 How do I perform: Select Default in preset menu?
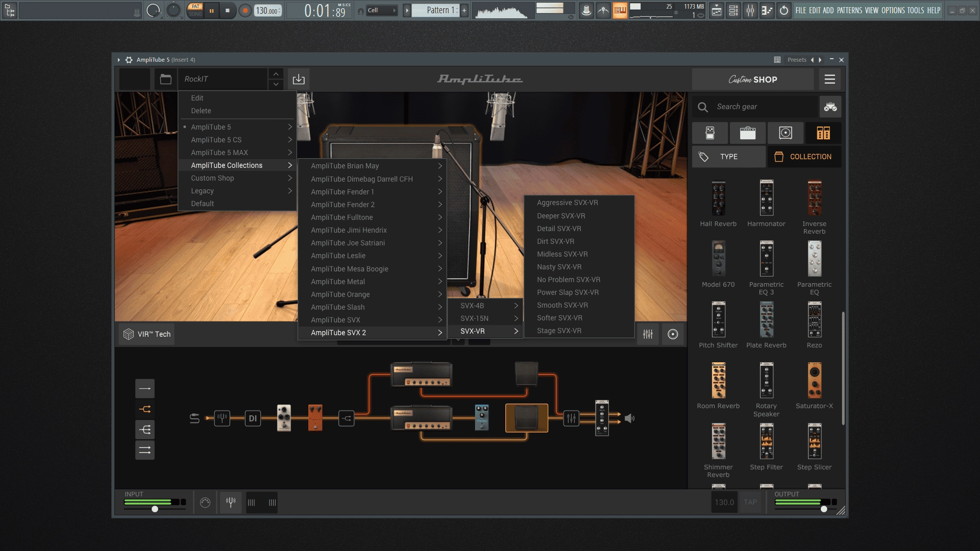pyautogui.click(x=237, y=204)
